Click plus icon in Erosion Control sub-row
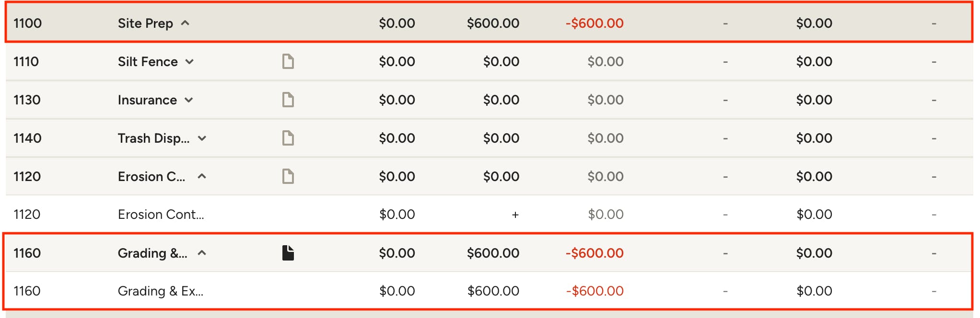The image size is (980, 318). pyautogui.click(x=515, y=215)
